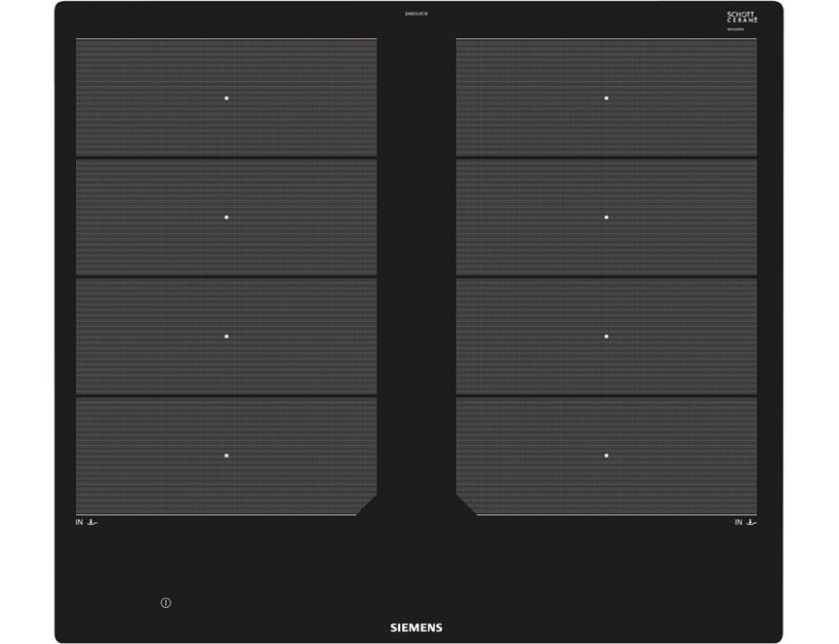
Task: Tap center dot of top-right cooking zone
Action: (606, 98)
